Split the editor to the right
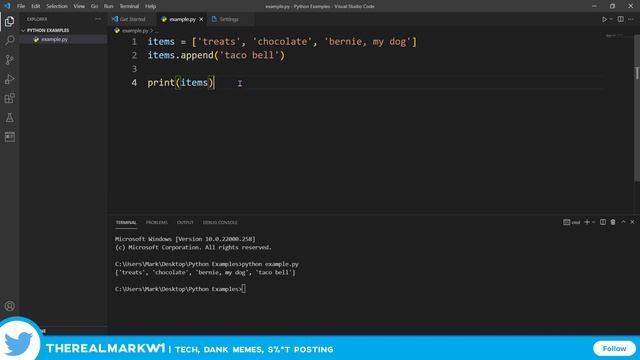Screen dimensions: 640x360 620,19
